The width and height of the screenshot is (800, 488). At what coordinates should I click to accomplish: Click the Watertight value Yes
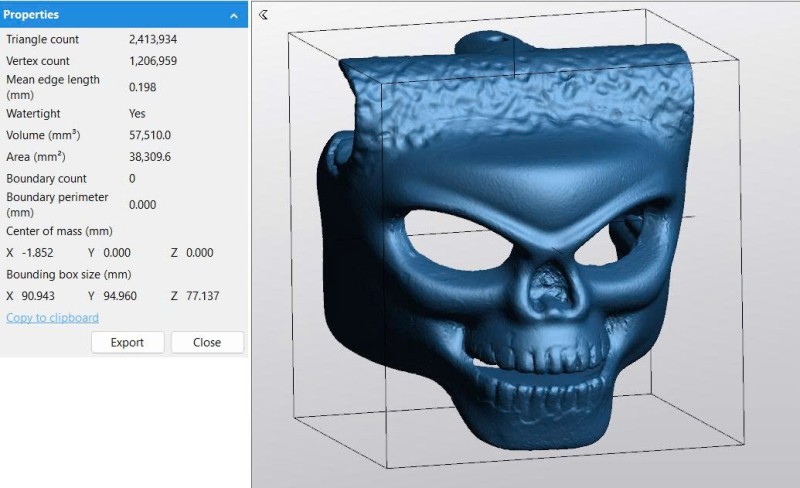click(137, 114)
